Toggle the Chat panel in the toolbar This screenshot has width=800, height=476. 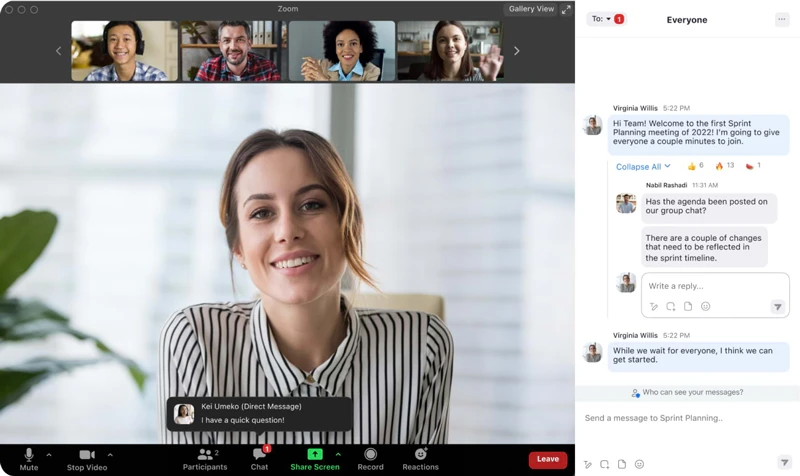click(259, 456)
